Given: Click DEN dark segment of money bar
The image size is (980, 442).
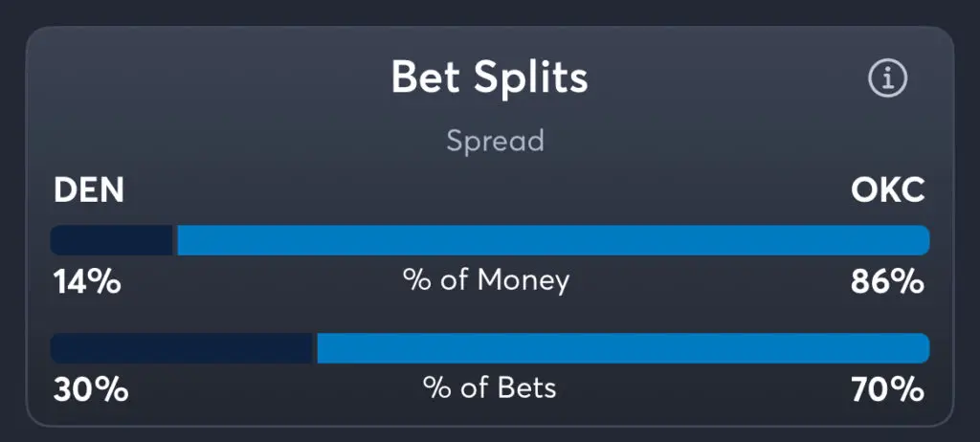Looking at the screenshot, I should [x=111, y=240].
